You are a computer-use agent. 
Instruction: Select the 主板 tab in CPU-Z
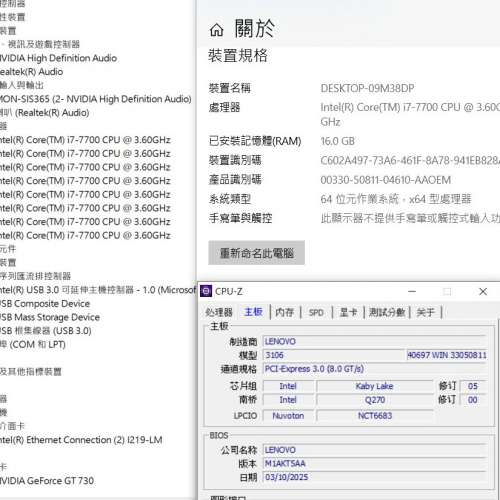(253, 312)
